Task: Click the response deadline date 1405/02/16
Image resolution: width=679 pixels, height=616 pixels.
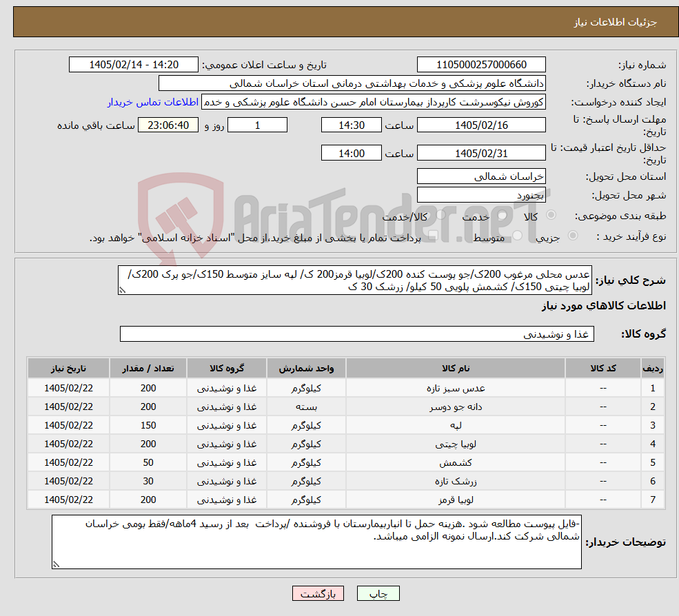Action: (481, 125)
